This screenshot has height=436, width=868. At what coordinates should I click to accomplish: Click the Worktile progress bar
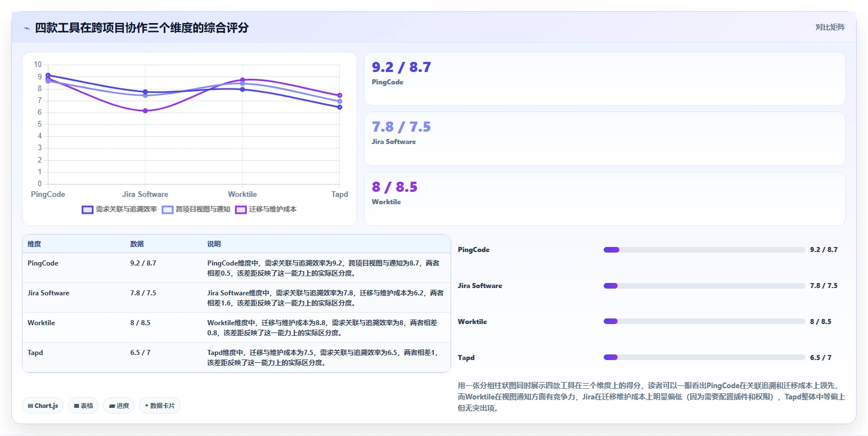coord(704,322)
